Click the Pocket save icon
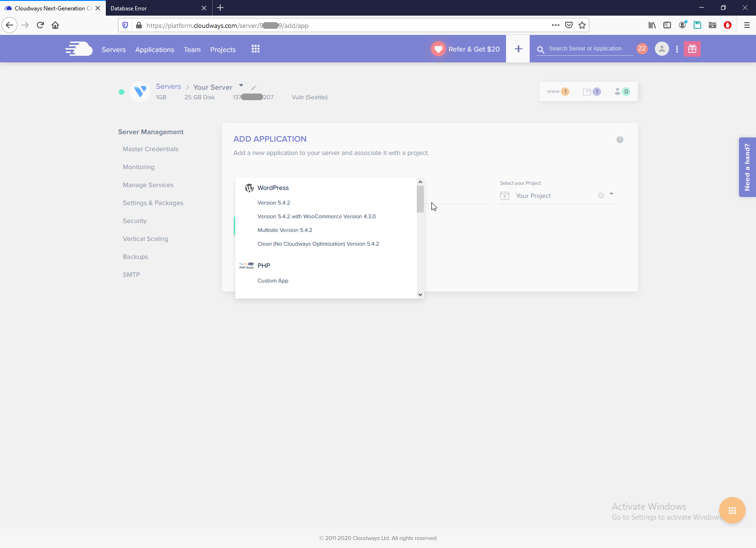This screenshot has height=548, width=756. pos(569,25)
